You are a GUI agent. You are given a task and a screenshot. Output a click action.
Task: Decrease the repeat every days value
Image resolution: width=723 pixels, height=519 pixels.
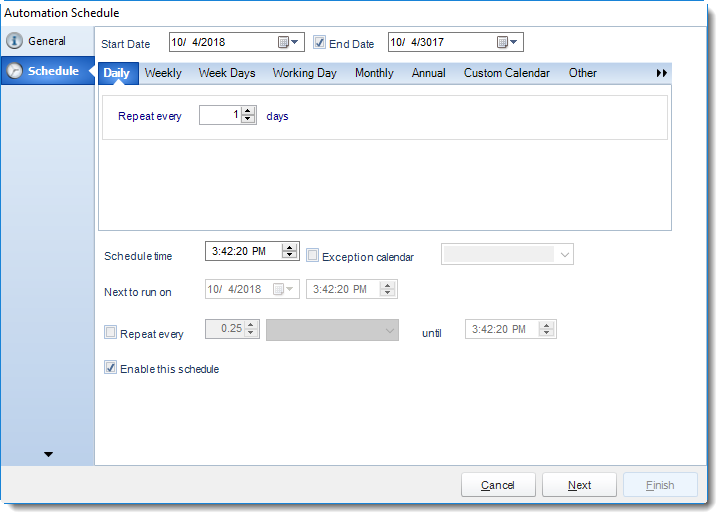point(248,119)
